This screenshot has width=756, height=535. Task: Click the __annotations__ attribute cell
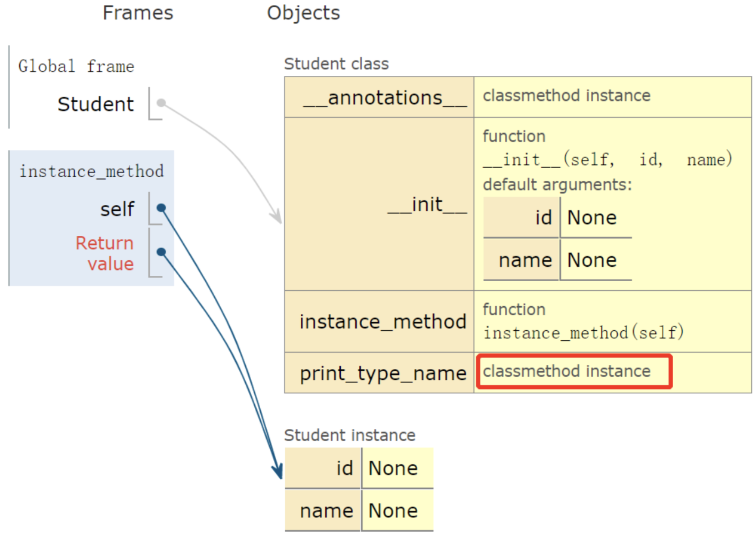click(385, 98)
